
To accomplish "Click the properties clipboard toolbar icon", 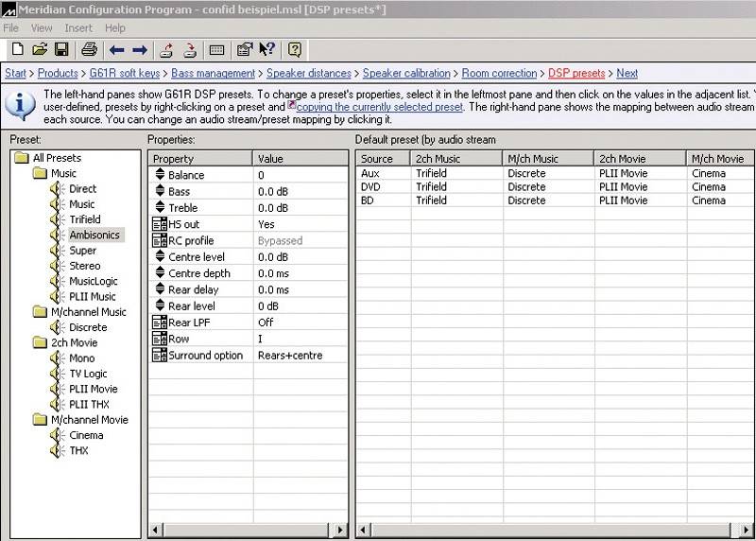I will tap(245, 49).
